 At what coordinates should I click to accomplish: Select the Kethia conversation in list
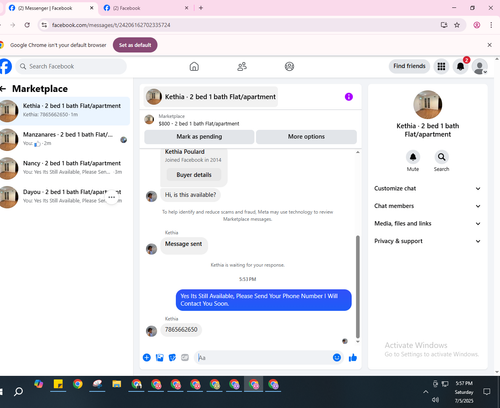tap(65, 111)
